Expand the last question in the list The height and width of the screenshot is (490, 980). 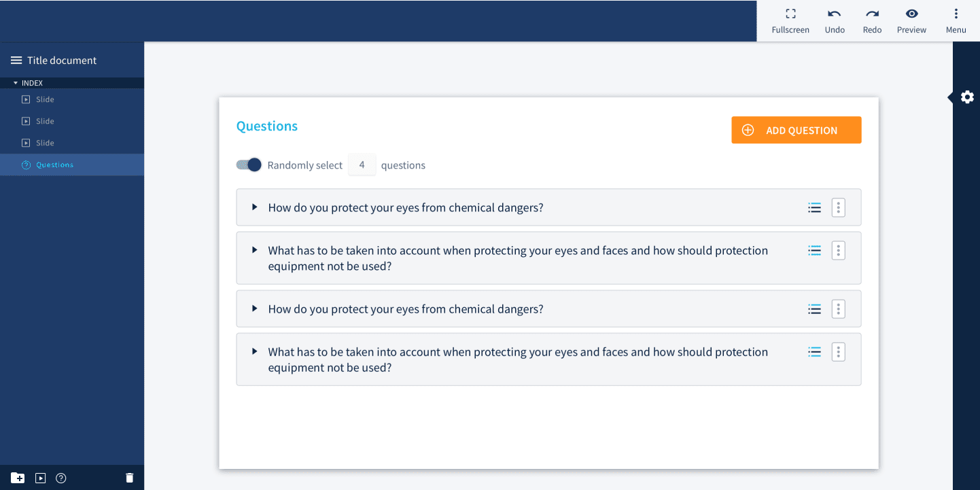[x=255, y=352]
